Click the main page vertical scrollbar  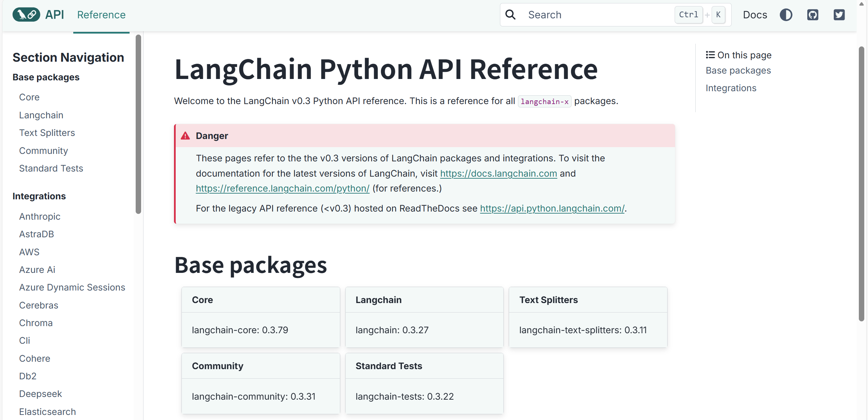point(861,183)
